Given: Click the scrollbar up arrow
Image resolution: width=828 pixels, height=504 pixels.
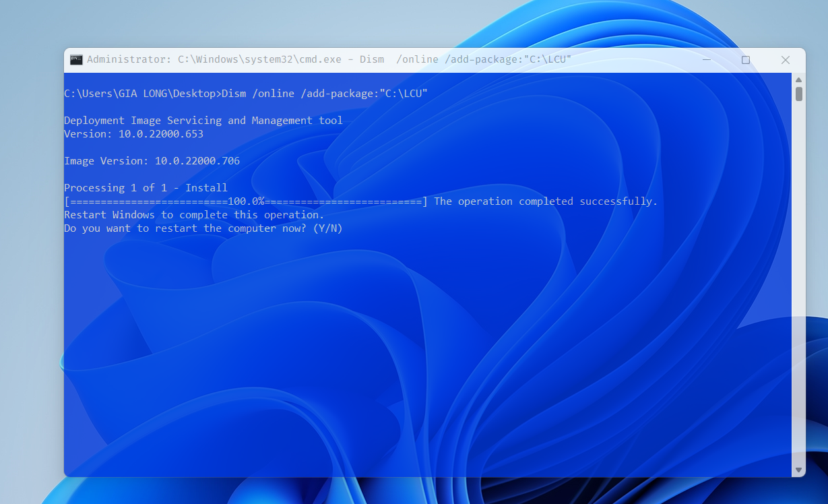Looking at the screenshot, I should 799,80.
